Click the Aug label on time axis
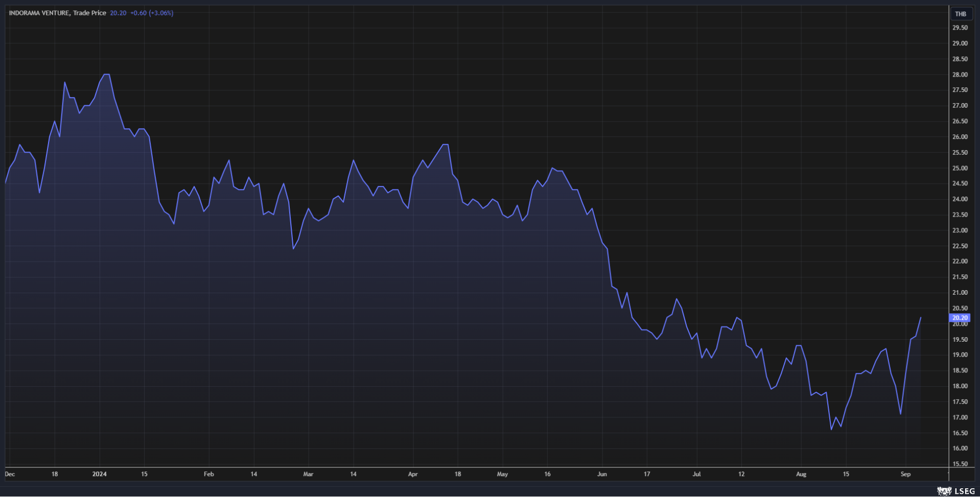This screenshot has width=980, height=497. (801, 474)
